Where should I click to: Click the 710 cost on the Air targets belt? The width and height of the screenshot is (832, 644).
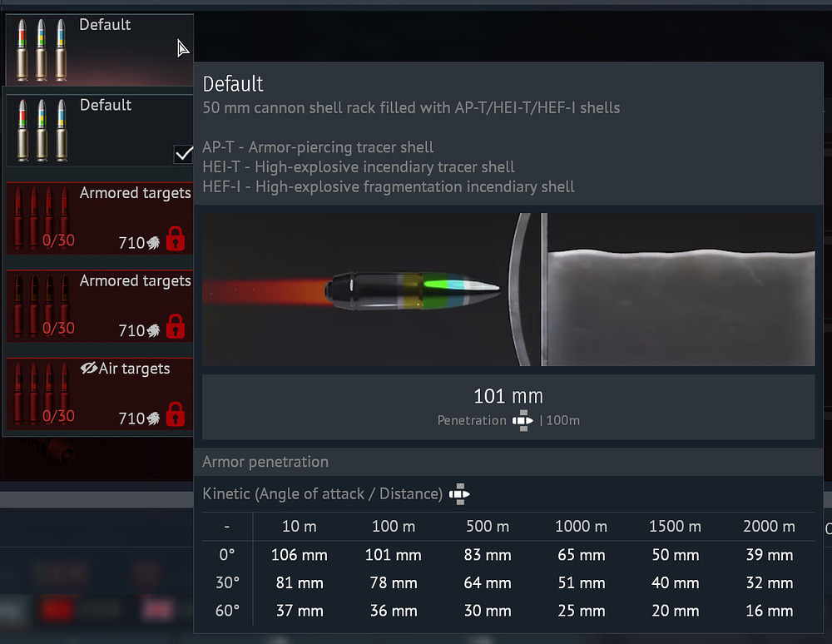click(139, 419)
